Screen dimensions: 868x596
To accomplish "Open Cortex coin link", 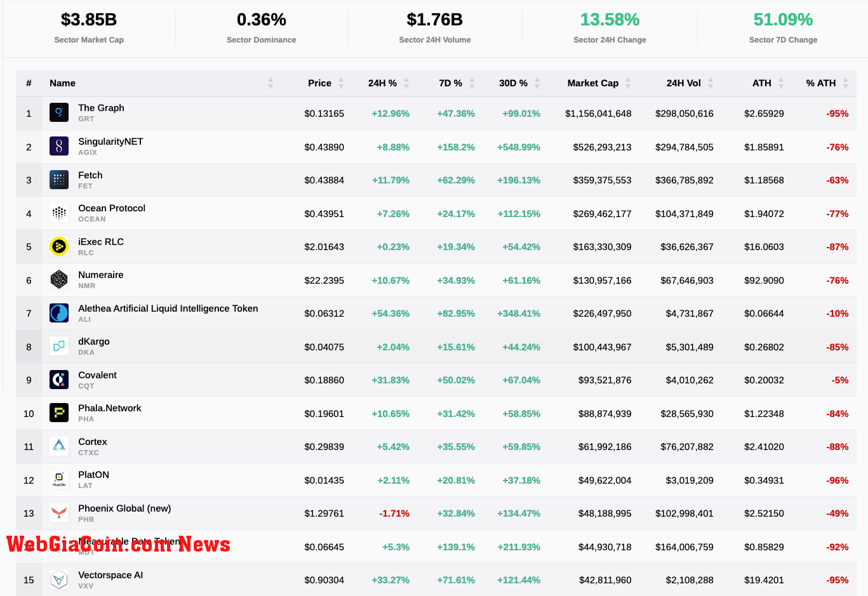I will pyautogui.click(x=93, y=442).
